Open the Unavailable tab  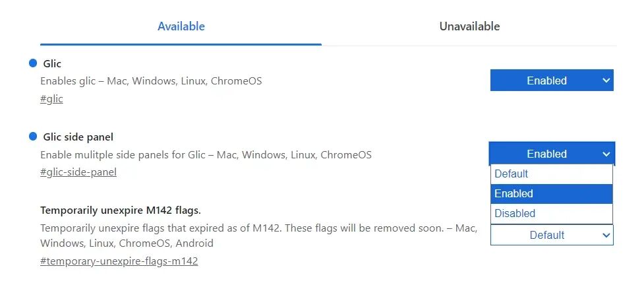point(469,27)
